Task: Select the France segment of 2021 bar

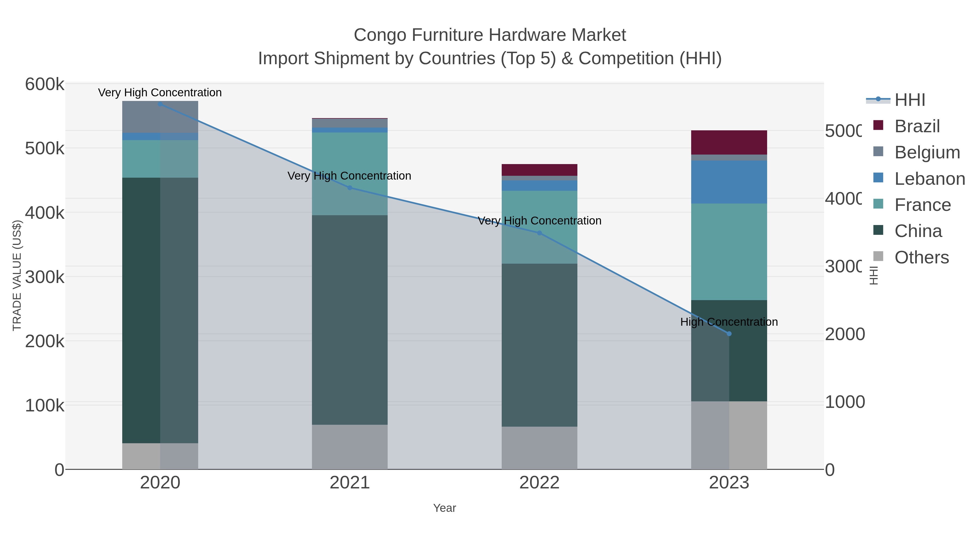Action: [350, 174]
